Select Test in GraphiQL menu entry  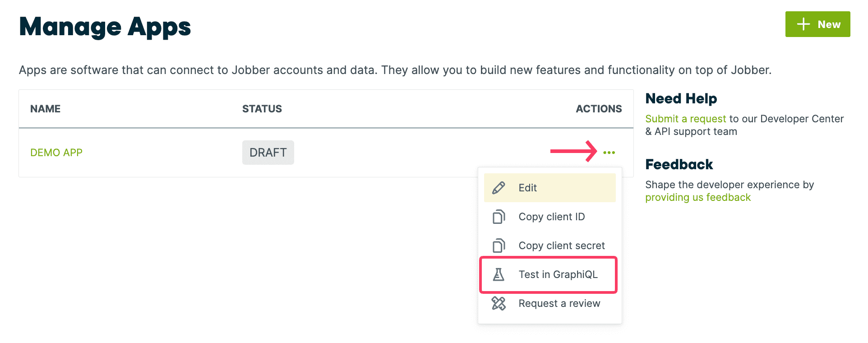tap(550, 274)
